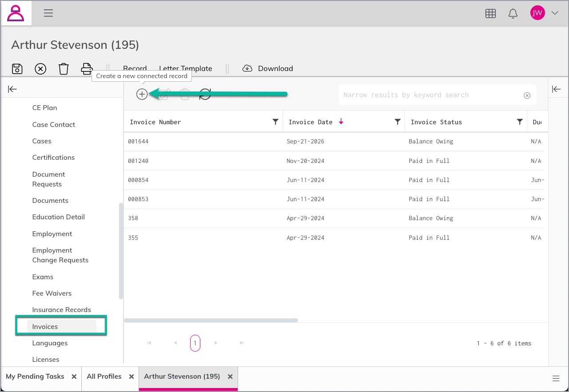
Task: Open the Insurance Records sidebar item
Action: click(x=62, y=310)
